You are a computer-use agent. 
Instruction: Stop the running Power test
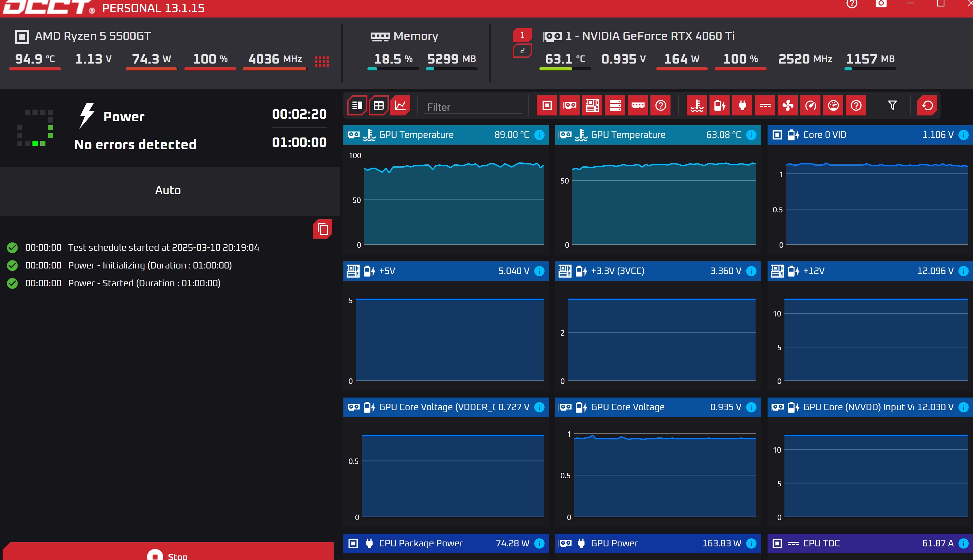tap(168, 552)
